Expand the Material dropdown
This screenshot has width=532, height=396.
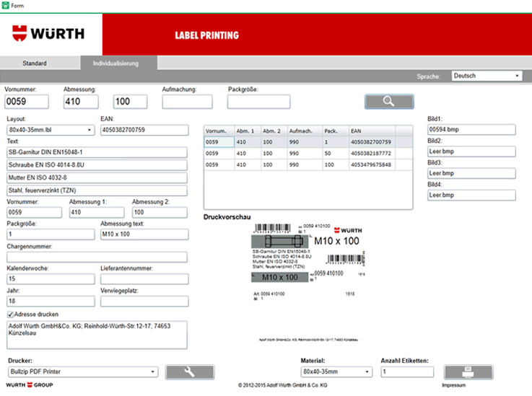tap(336, 372)
